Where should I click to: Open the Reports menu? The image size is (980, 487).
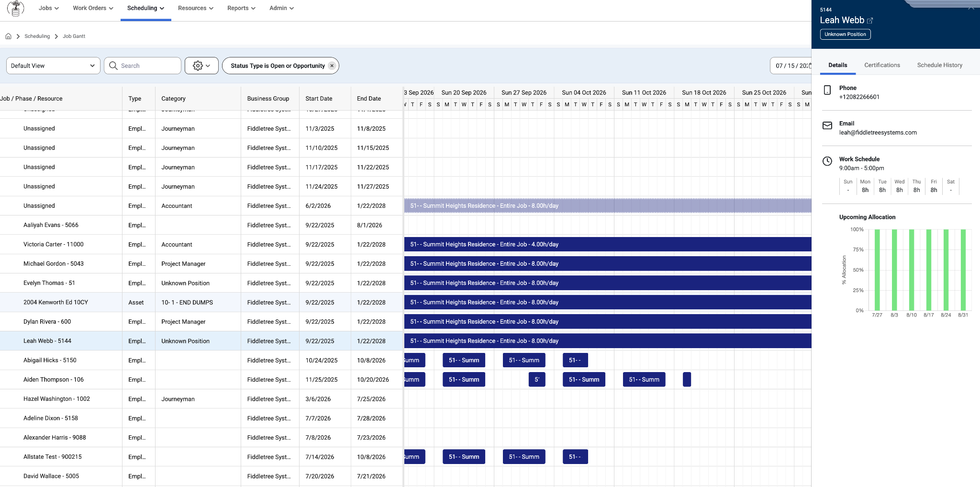pos(242,8)
